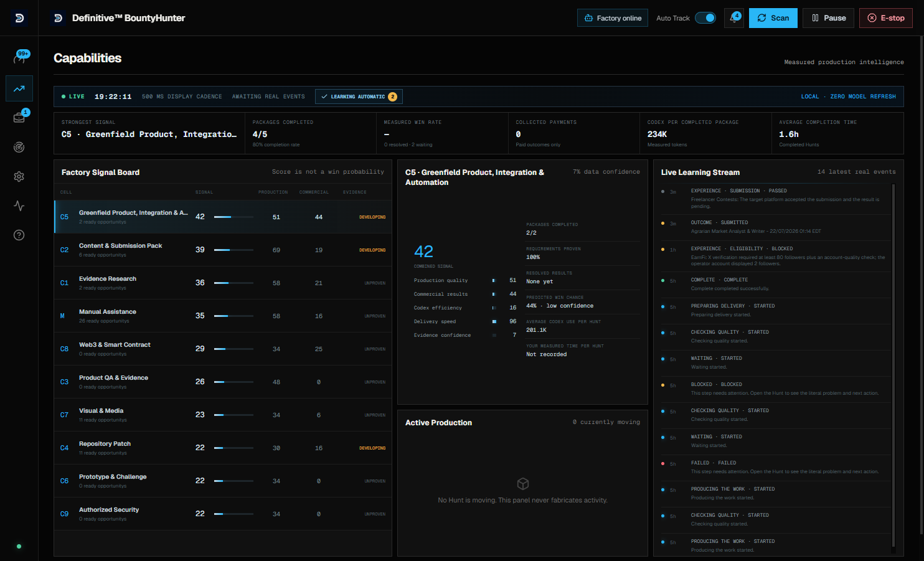Click the Strongest Signal card
The width and height of the screenshot is (924, 561).
point(149,133)
